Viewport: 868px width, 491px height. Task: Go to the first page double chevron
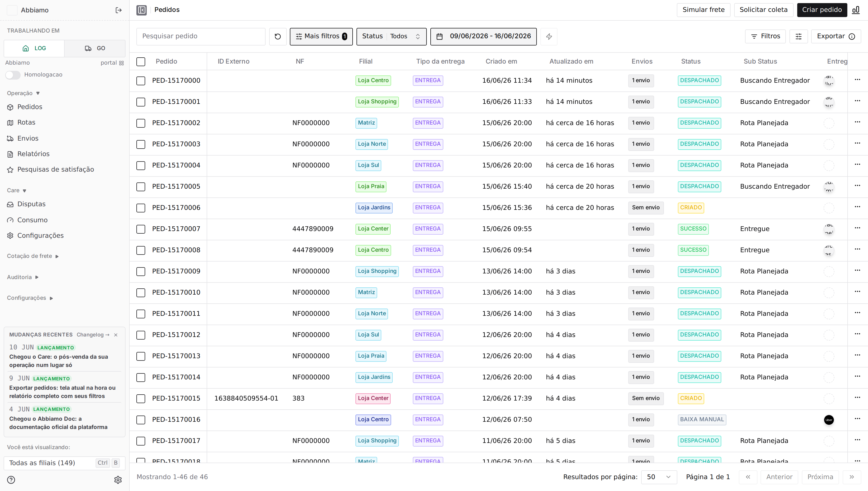pyautogui.click(x=748, y=477)
